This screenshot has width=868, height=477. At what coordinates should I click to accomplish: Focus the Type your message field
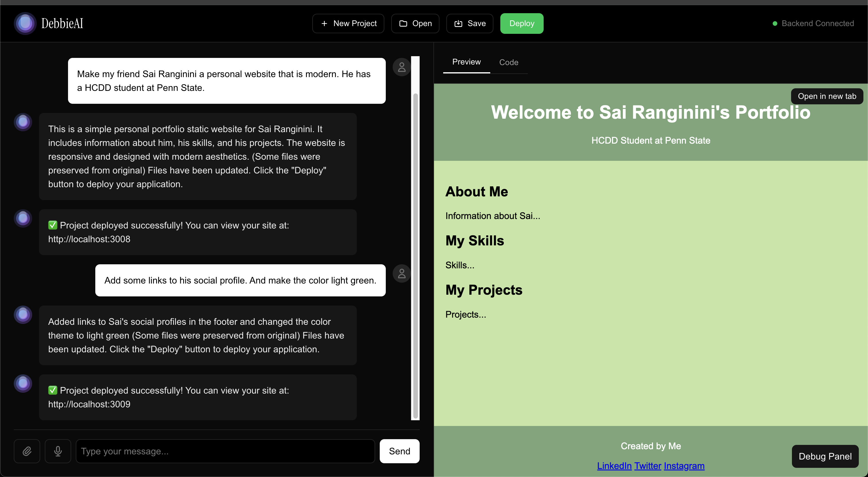(x=225, y=451)
